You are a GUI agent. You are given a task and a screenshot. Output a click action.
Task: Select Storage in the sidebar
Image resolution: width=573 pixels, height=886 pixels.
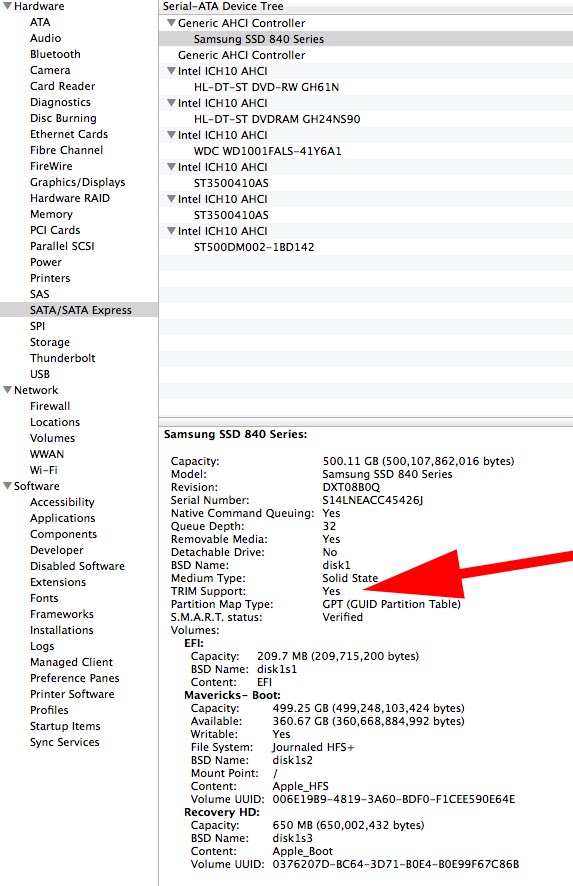(x=50, y=342)
